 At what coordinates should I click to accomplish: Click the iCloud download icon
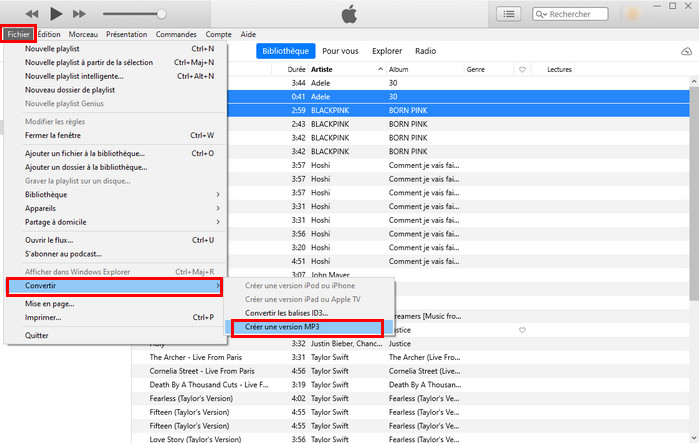[686, 51]
